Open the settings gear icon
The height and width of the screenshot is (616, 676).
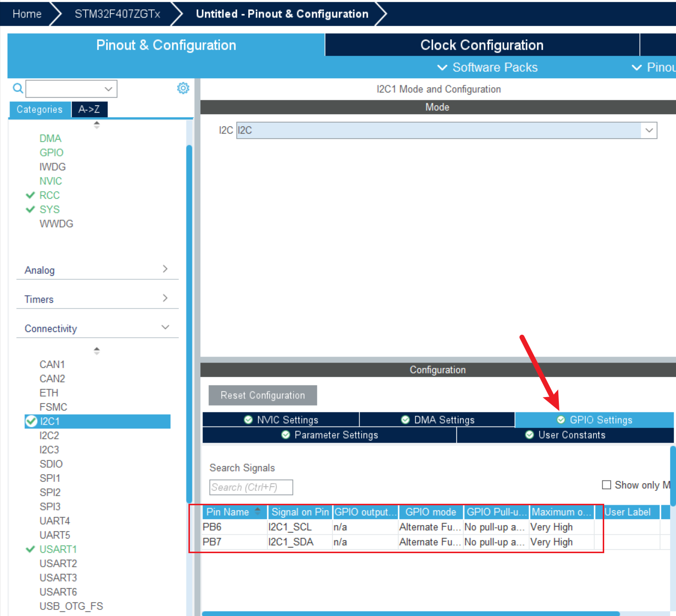tap(183, 88)
